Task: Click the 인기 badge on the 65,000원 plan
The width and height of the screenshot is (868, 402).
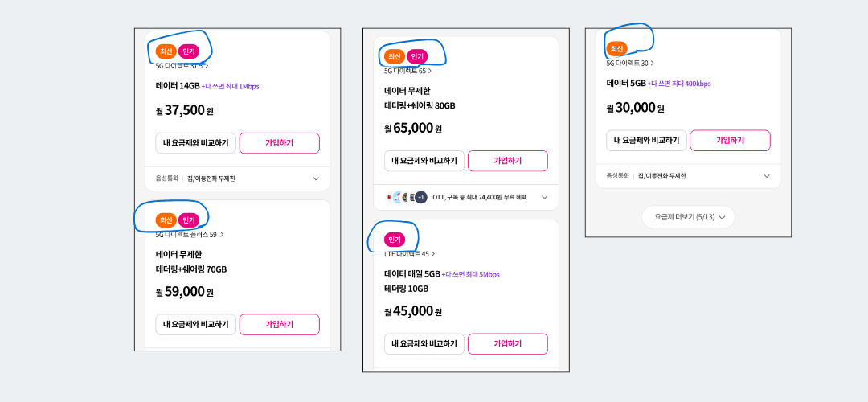Action: [417, 56]
